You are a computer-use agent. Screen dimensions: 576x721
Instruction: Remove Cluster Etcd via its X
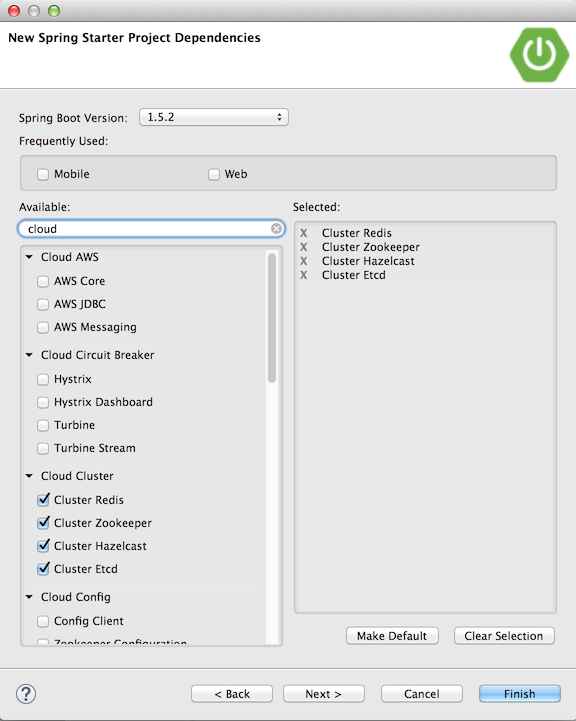[x=303, y=275]
